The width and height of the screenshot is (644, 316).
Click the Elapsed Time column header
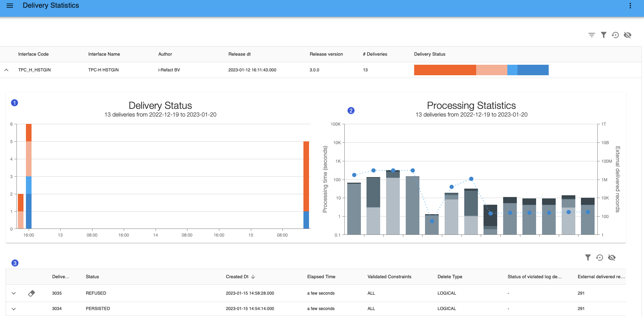coord(321,277)
